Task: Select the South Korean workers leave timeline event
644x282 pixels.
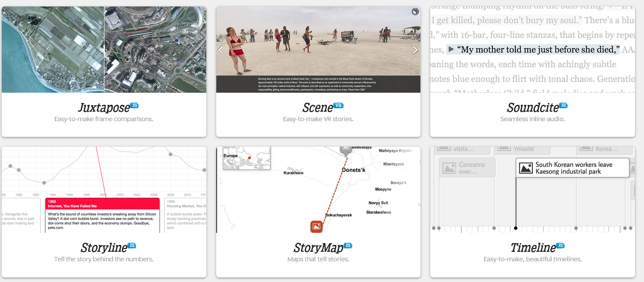Action: click(x=572, y=168)
